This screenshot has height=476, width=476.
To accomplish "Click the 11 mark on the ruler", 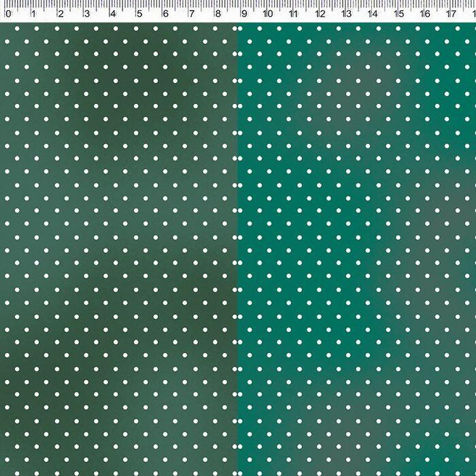I will (x=293, y=13).
